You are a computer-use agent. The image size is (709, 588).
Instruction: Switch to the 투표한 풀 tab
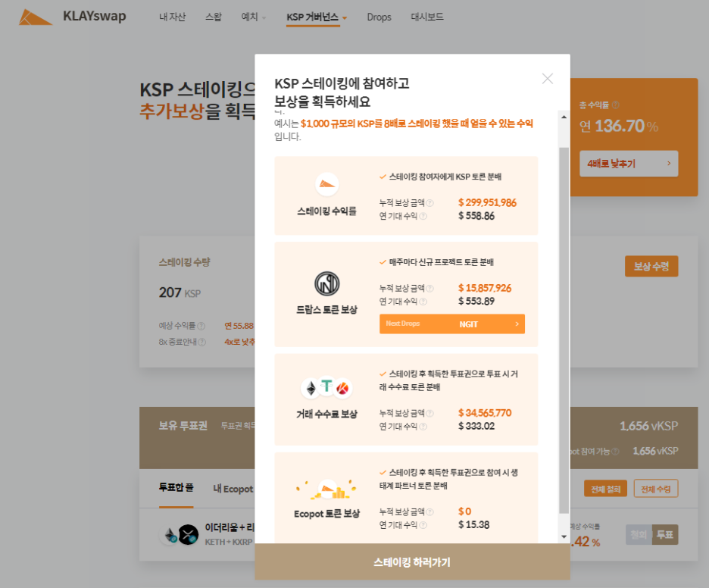176,487
